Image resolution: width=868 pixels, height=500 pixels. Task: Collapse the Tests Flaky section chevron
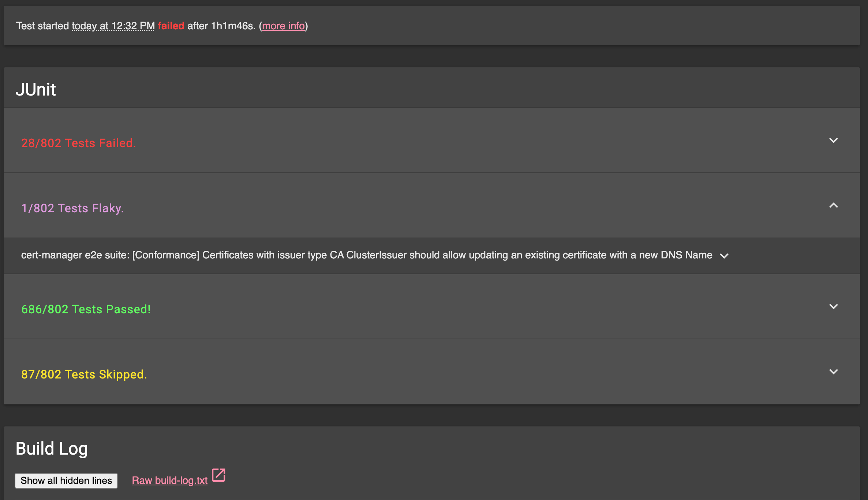[x=833, y=206]
